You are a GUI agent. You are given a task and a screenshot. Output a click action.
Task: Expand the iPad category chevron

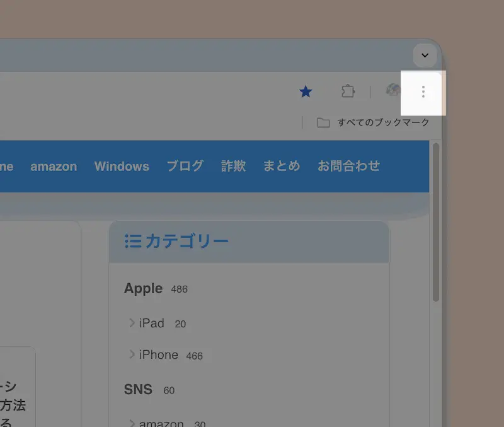[x=131, y=323]
